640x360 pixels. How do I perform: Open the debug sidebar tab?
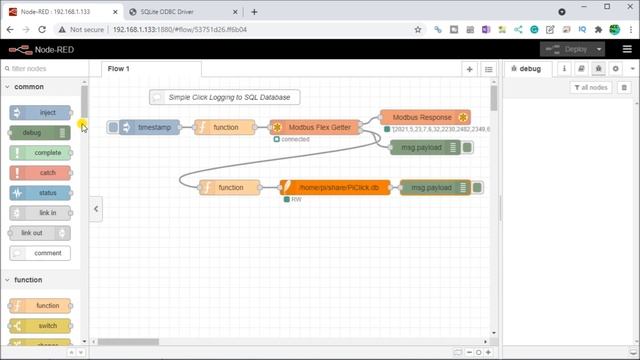tap(528, 69)
